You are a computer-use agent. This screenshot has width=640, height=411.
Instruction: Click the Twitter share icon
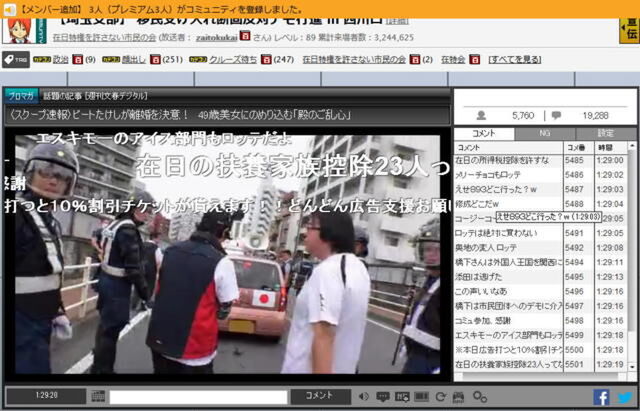[x=625, y=396]
